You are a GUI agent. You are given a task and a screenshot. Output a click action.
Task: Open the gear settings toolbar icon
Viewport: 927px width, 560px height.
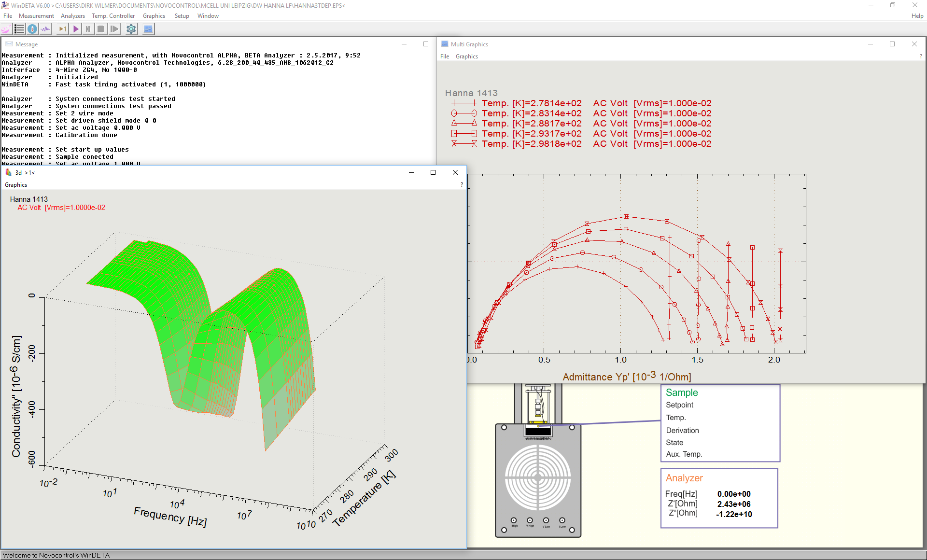pos(131,29)
